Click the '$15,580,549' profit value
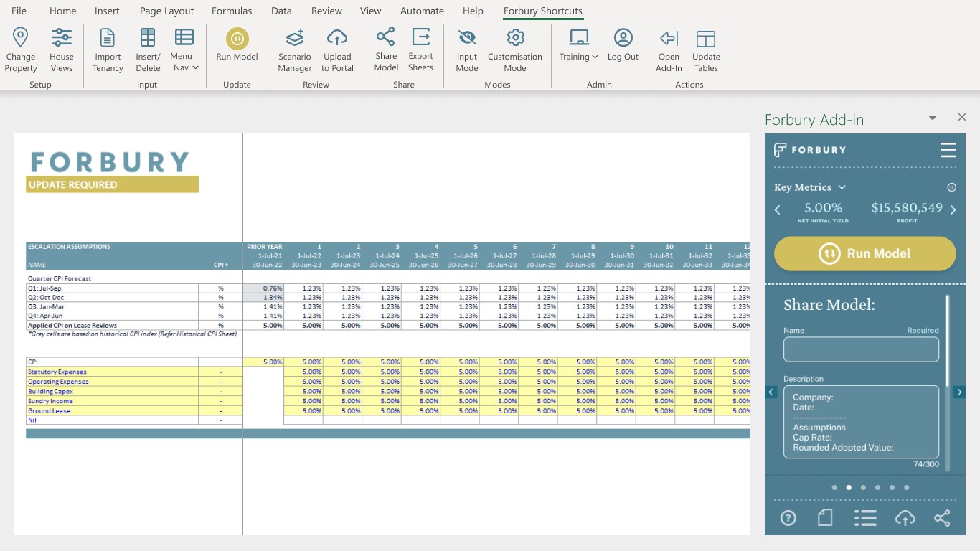 (x=907, y=208)
